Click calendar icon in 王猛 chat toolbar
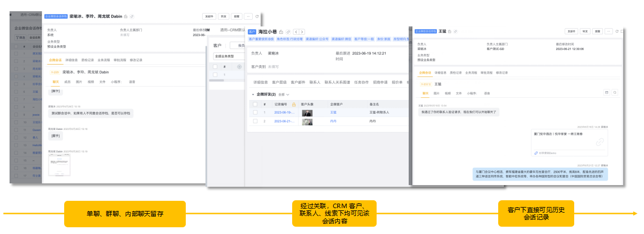 606,92
